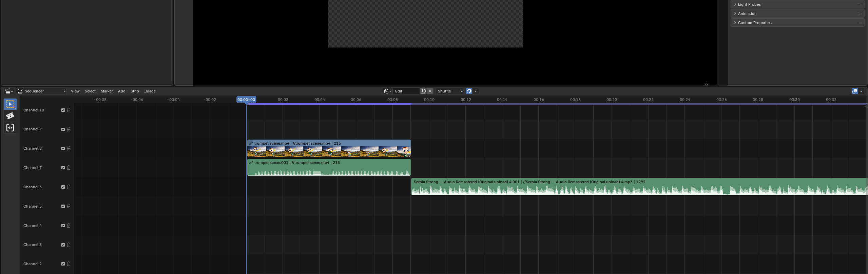Mute Channel 7 using its checkbox

coord(63,168)
